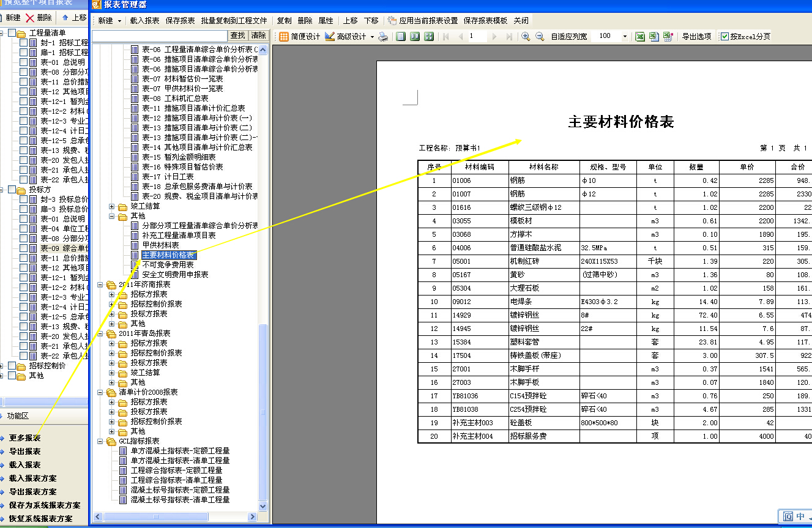The height and width of the screenshot is (528, 812).
Task: Click 导出报表方案 in the function area
Action: [32, 492]
